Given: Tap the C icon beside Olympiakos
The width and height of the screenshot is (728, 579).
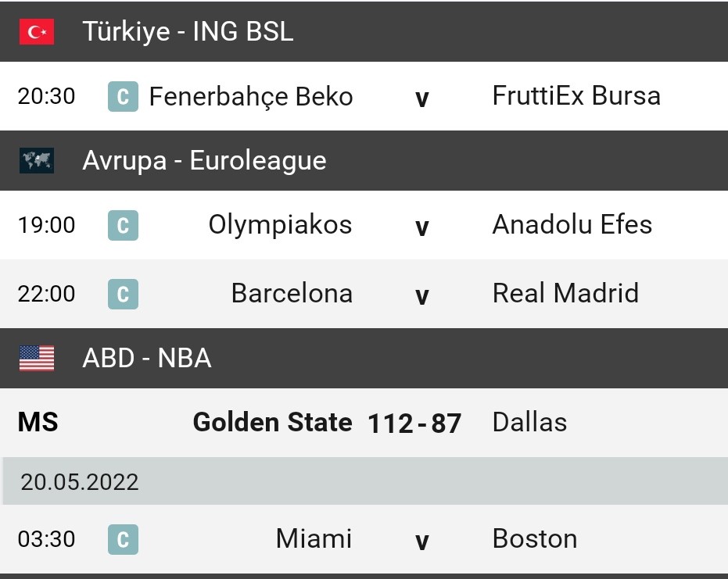Looking at the screenshot, I should (x=123, y=226).
